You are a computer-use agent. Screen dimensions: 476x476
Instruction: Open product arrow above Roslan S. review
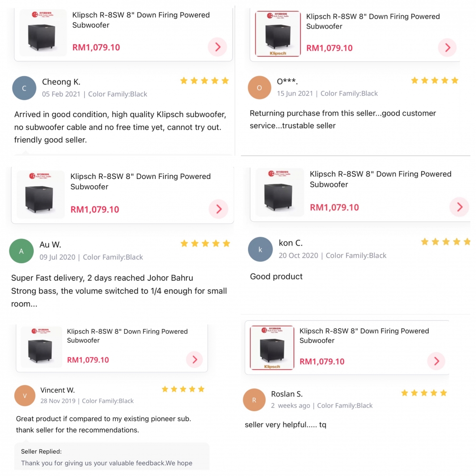tap(436, 361)
